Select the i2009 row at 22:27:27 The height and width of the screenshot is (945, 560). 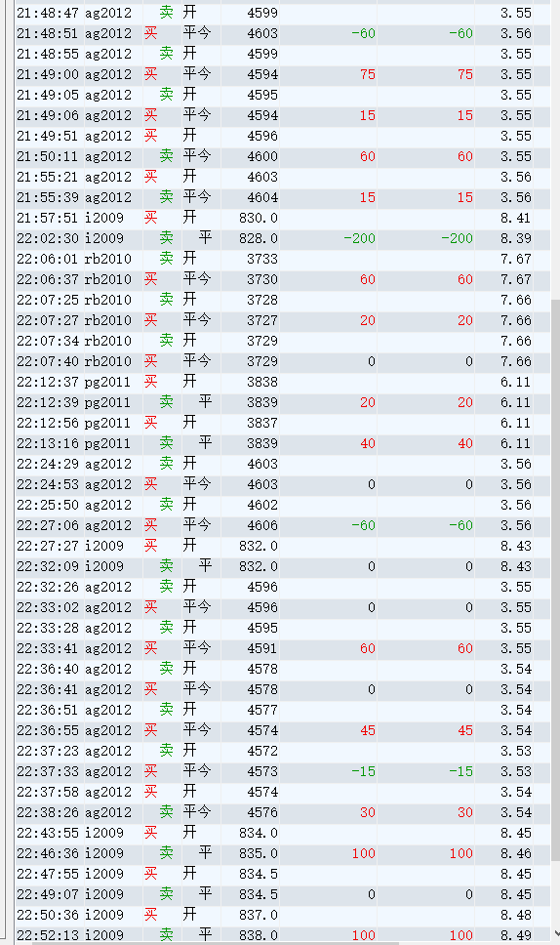283,546
